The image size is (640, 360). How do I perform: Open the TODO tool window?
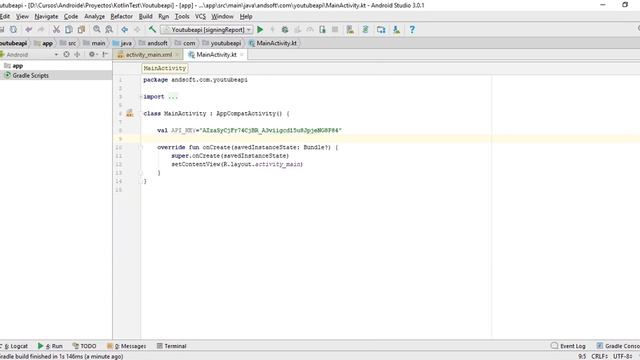84,346
